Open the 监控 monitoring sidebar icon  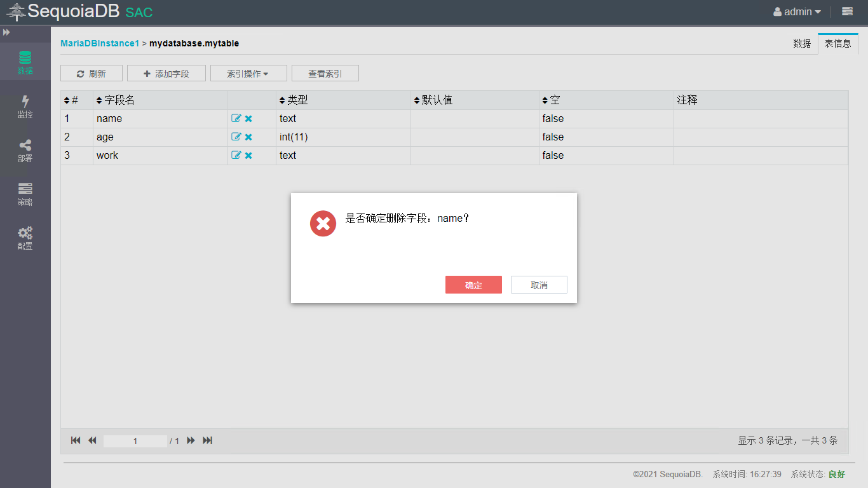click(x=25, y=106)
